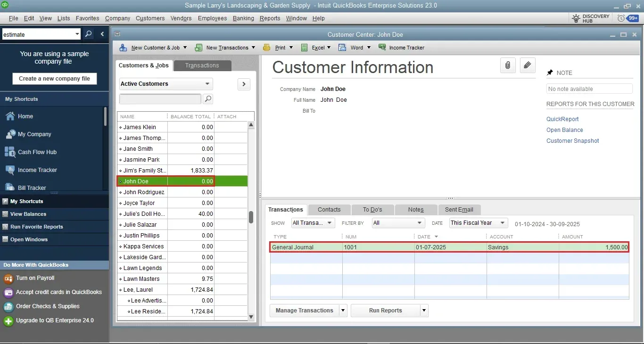Open the File menu
Viewport: 644px width, 344px height.
click(13, 18)
